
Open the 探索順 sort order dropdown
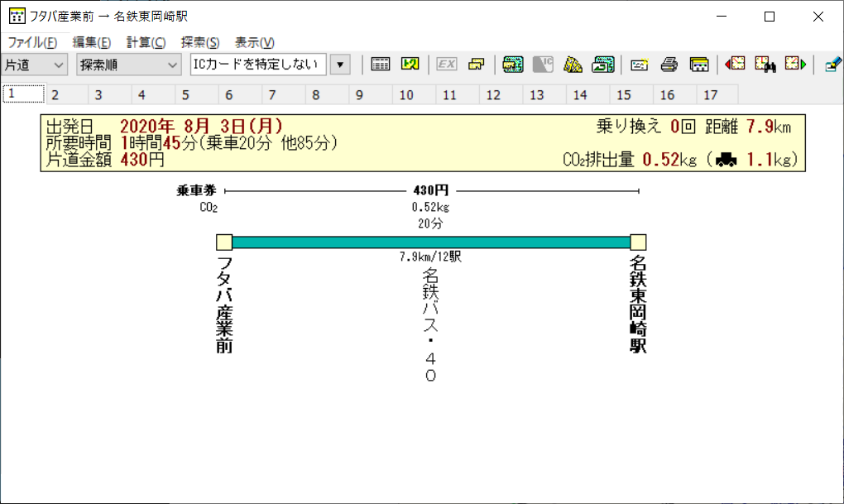128,65
